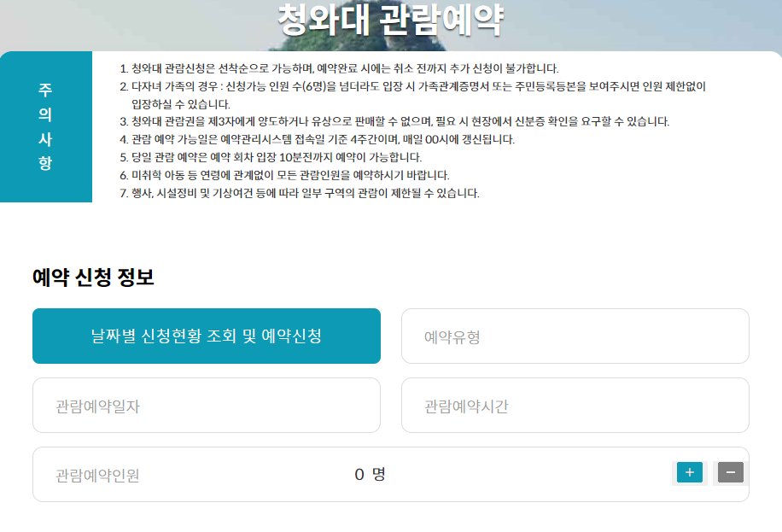Click the 예약 신청 정보 heading

[93, 277]
